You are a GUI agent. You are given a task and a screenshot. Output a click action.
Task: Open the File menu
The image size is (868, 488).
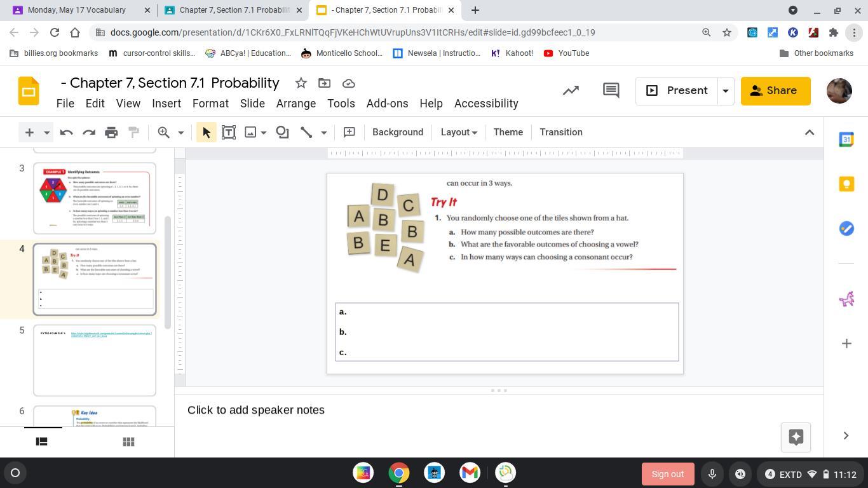click(x=65, y=104)
